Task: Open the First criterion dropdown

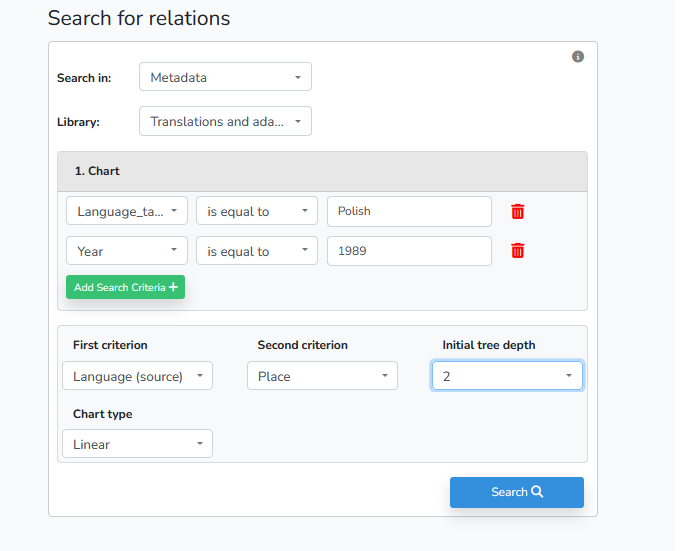Action: 137,376
